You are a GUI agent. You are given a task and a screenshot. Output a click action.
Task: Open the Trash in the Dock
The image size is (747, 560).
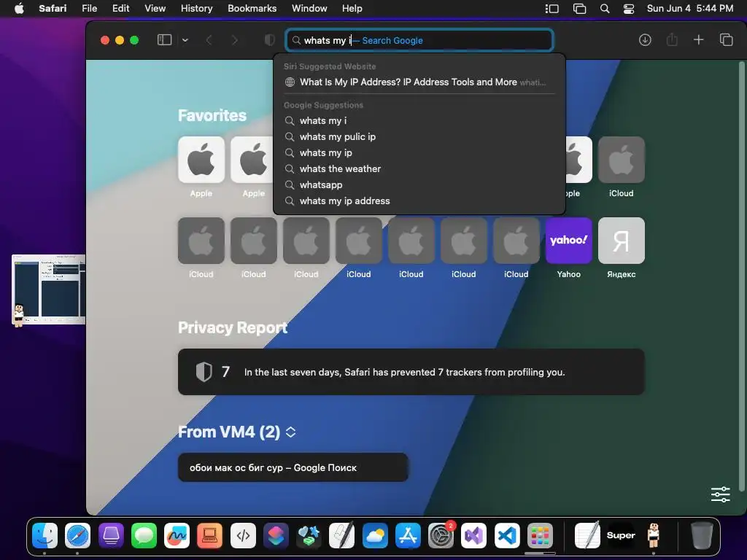(x=701, y=535)
